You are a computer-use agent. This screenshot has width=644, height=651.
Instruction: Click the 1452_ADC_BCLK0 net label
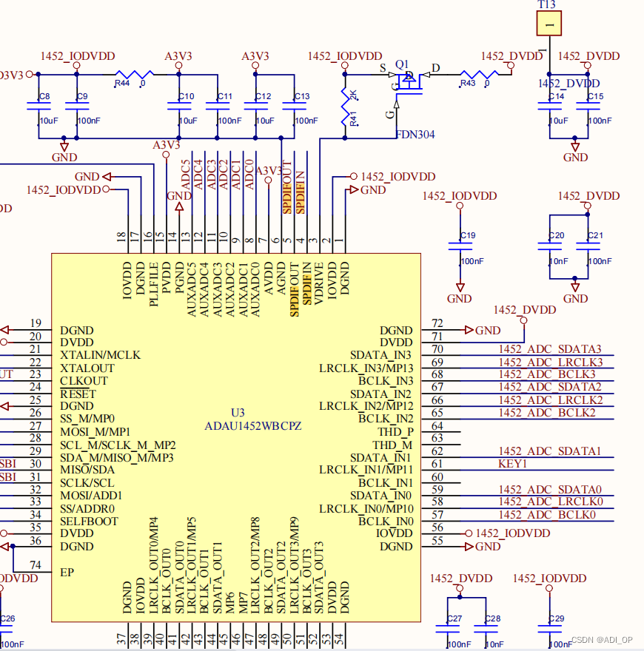coord(547,515)
